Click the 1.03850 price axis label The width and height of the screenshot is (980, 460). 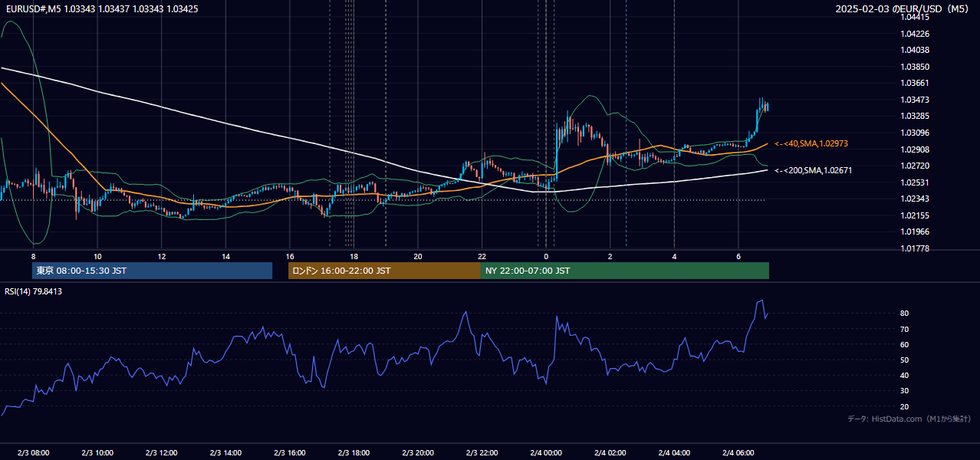(914, 67)
